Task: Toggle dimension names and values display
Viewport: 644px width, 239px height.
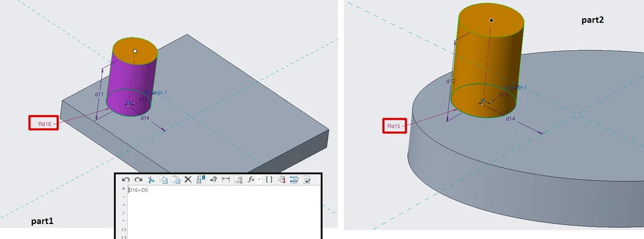Action: pyautogui.click(x=200, y=180)
